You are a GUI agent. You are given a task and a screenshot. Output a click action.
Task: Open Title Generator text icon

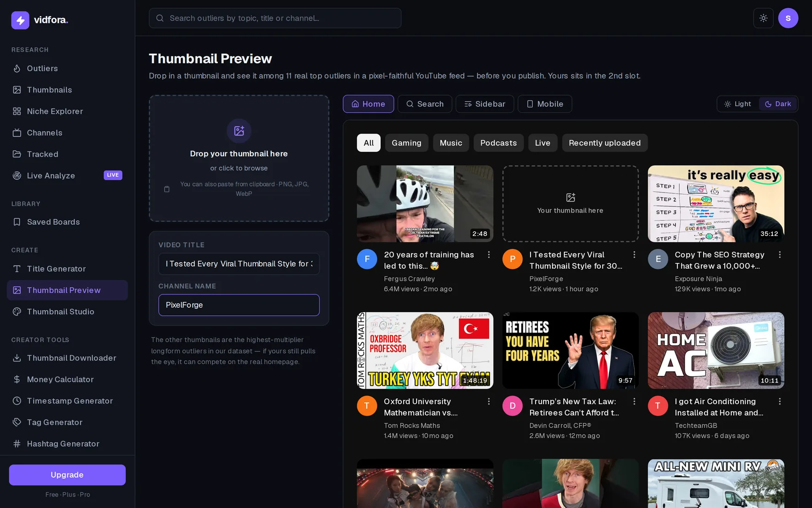(x=17, y=269)
